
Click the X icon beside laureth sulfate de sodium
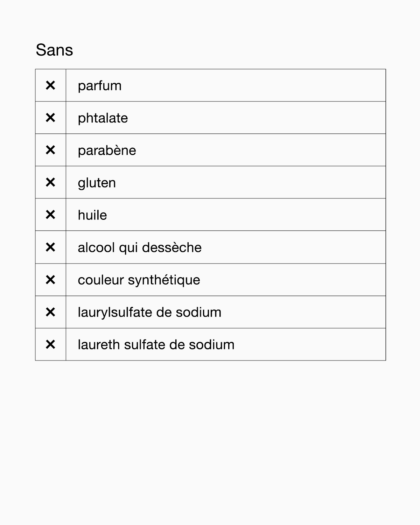click(50, 344)
